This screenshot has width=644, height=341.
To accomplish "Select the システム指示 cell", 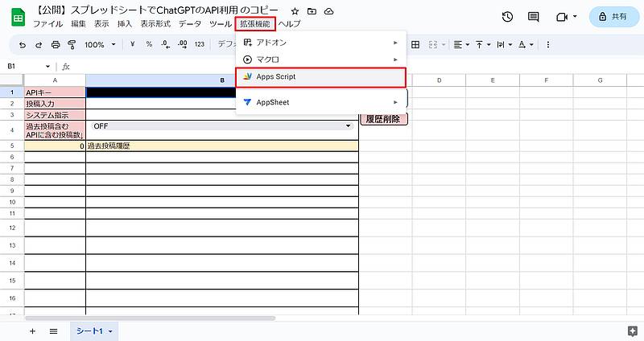I will coord(55,114).
